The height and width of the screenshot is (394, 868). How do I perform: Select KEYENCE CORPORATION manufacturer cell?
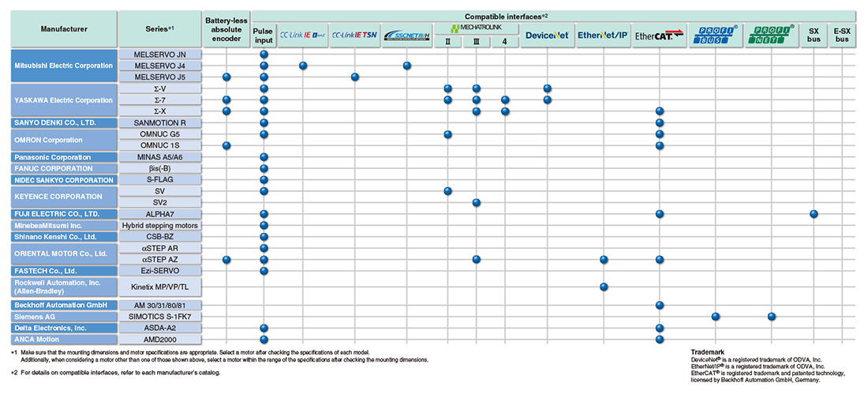click(64, 197)
